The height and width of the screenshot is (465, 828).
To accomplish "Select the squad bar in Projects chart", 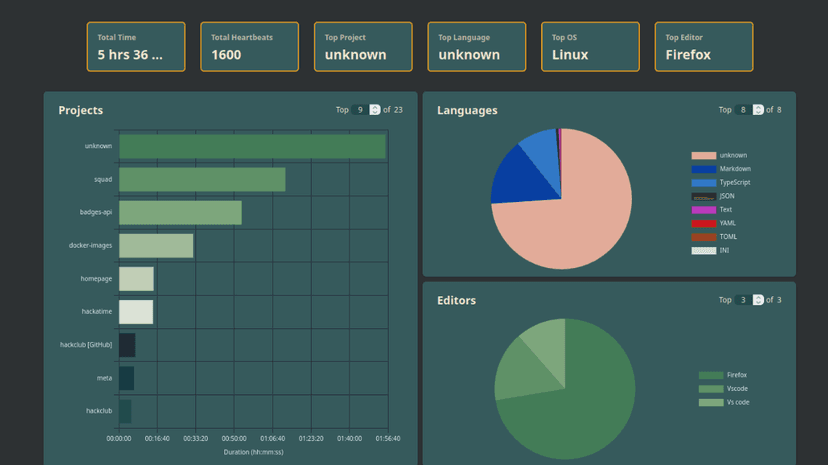I will [x=202, y=180].
